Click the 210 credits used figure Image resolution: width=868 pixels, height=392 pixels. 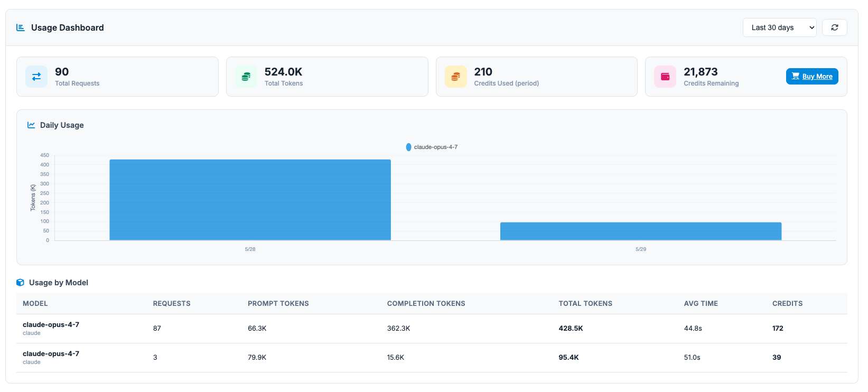pyautogui.click(x=483, y=72)
